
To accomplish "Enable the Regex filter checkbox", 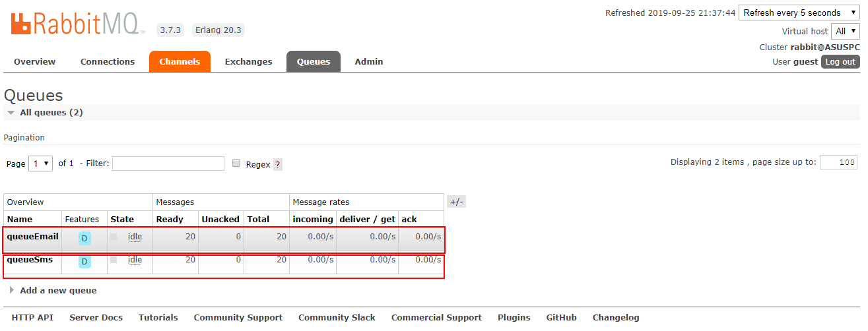I will coord(236,163).
